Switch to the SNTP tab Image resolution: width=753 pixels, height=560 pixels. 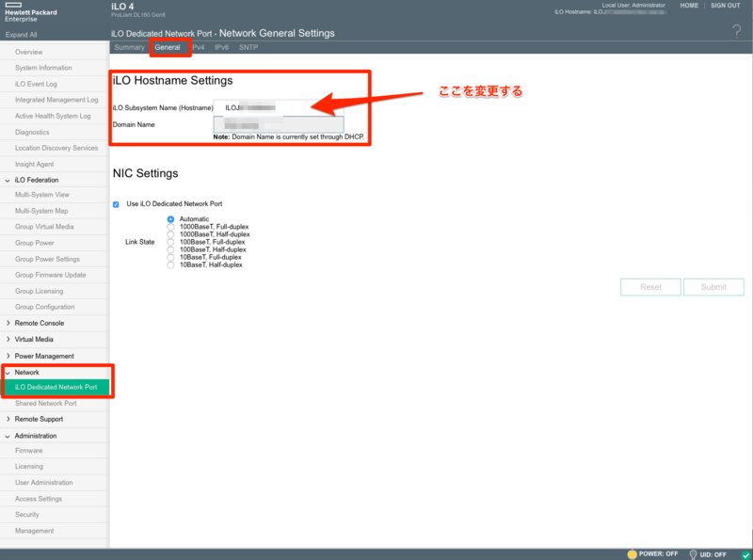pos(248,47)
